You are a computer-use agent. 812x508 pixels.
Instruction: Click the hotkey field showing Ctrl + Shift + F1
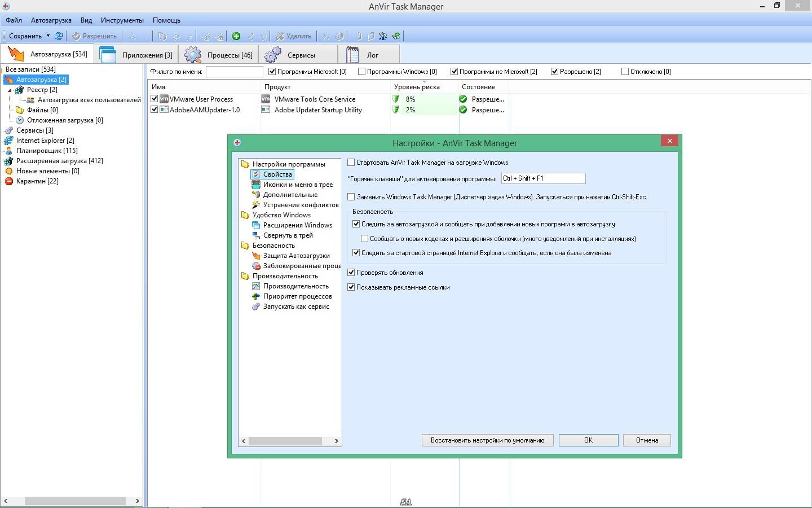543,178
